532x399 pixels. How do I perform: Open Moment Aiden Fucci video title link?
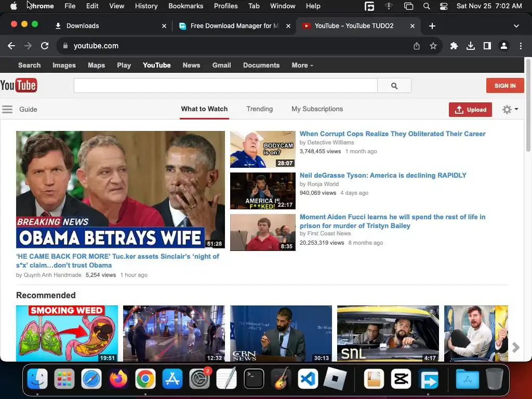point(393,221)
